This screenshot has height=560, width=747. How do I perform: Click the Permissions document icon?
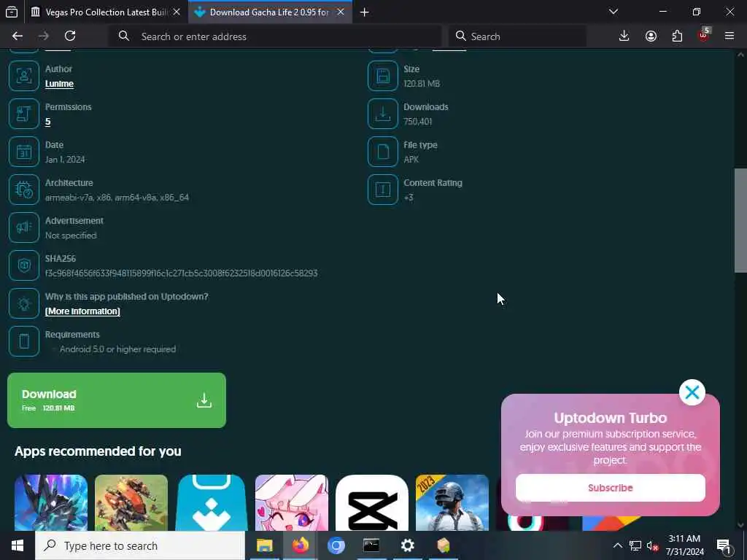coord(24,114)
